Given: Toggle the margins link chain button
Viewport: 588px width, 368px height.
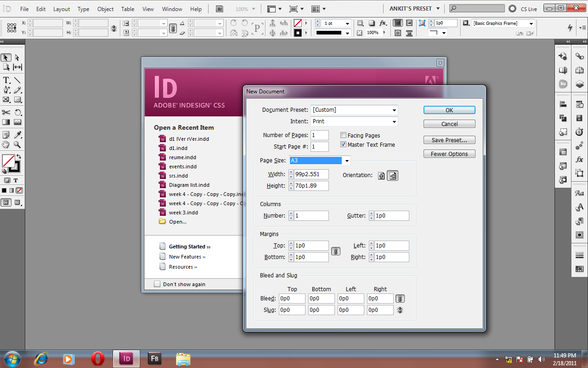Looking at the screenshot, I should (336, 251).
